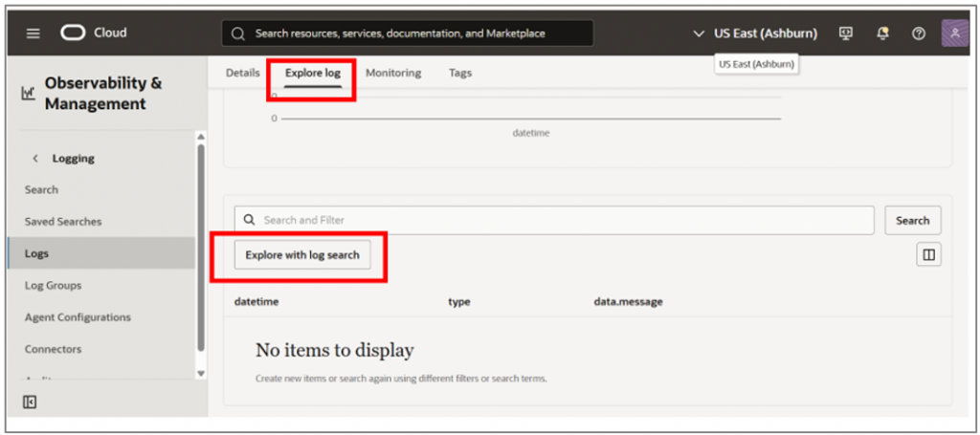The width and height of the screenshot is (980, 435).
Task: Go back using the Logging chevron
Action: (x=35, y=159)
